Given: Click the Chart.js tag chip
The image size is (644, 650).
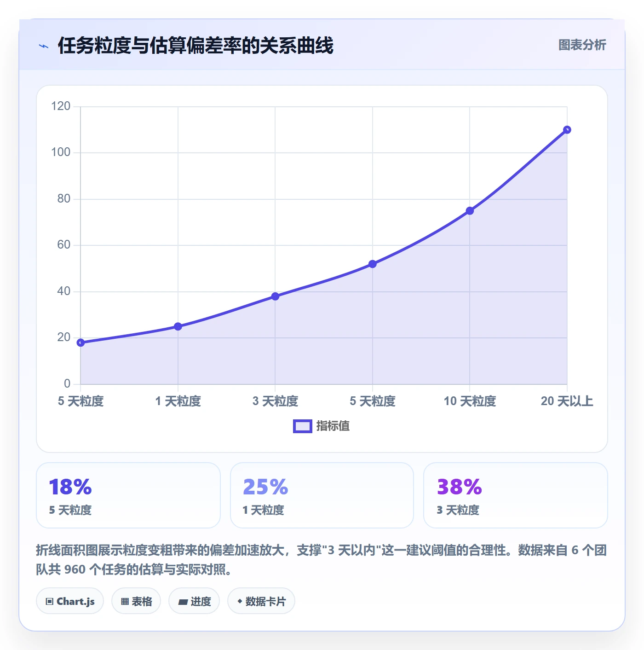Looking at the screenshot, I should click(x=70, y=601).
